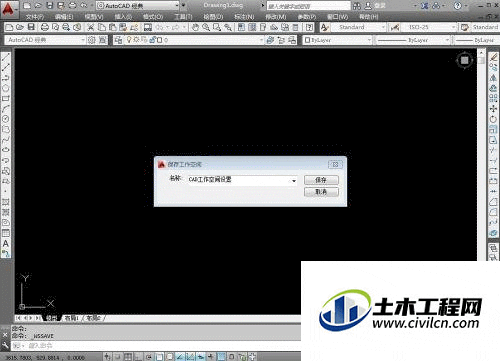Expand the workspace name dropdown arrow in dialog
The width and height of the screenshot is (500, 361).
point(294,180)
